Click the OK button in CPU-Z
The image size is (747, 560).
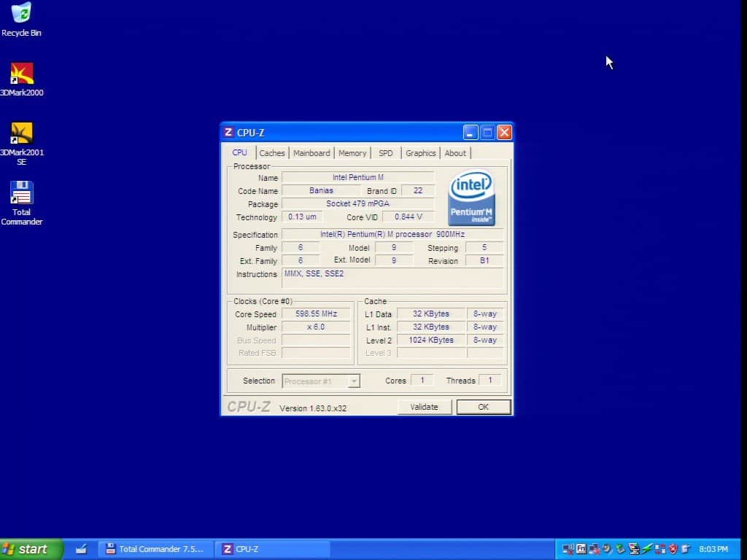(x=484, y=407)
